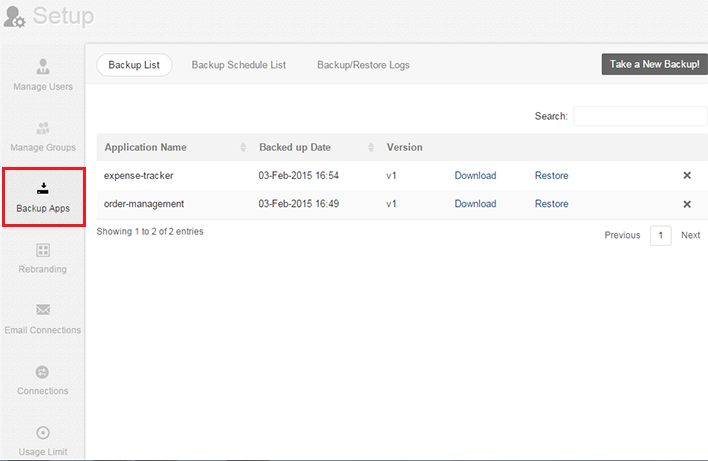708x461 pixels.
Task: Select the Backup Apps icon
Action: tap(43, 188)
